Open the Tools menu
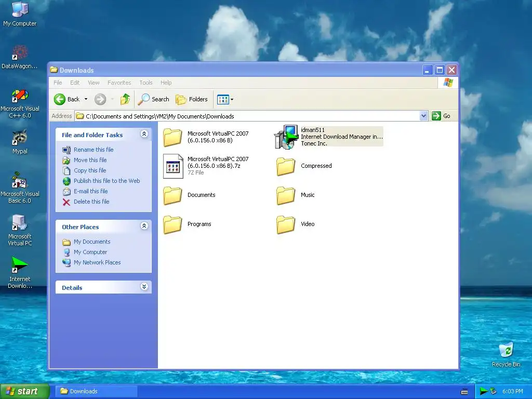 (146, 83)
